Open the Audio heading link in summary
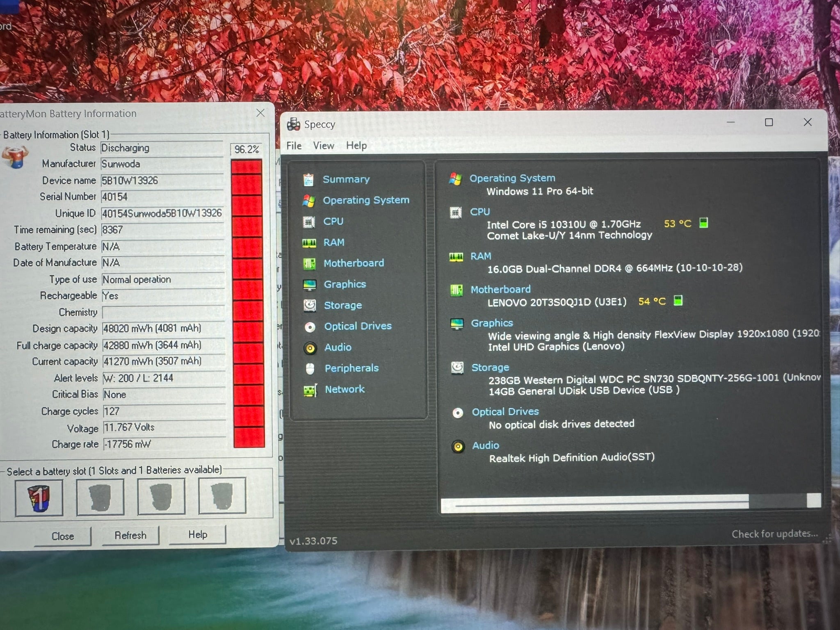 tap(486, 446)
